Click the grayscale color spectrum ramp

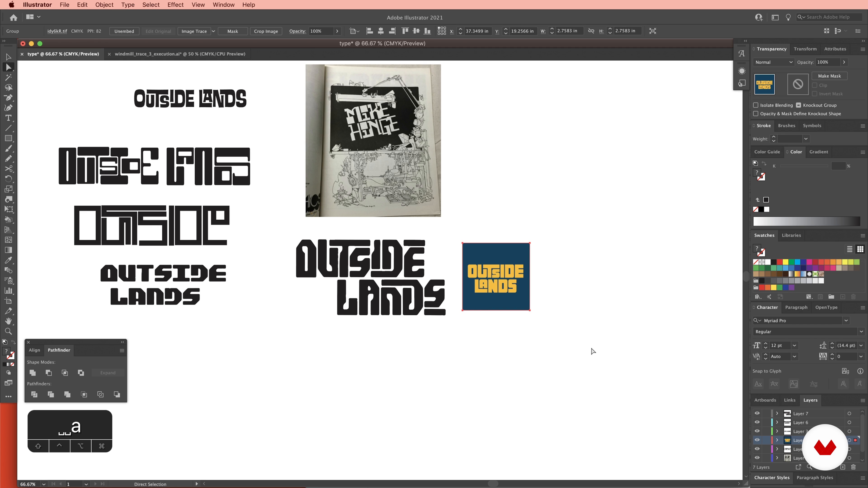(x=807, y=221)
